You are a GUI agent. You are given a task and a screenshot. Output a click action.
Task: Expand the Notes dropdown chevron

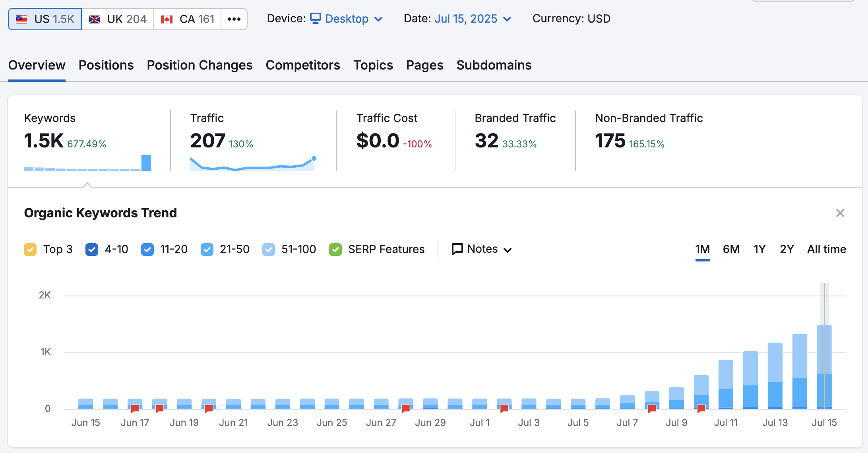tap(508, 250)
